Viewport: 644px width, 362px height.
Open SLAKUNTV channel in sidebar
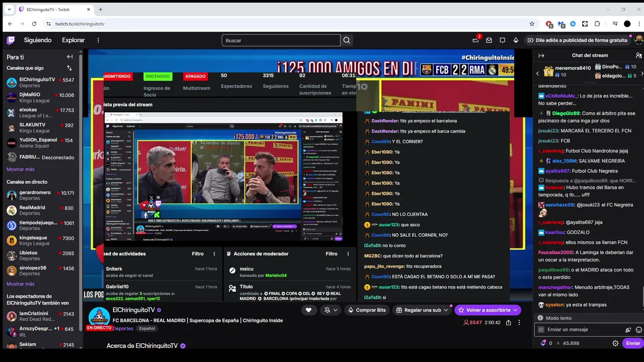coord(40,128)
